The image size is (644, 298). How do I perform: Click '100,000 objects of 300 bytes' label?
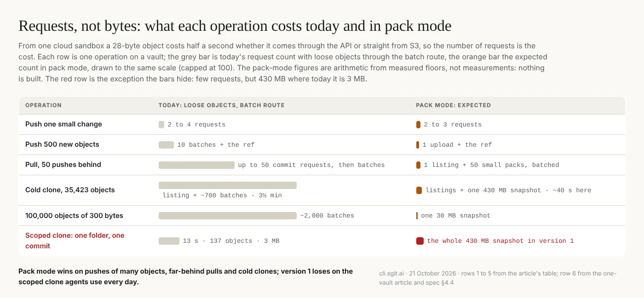tap(74, 216)
